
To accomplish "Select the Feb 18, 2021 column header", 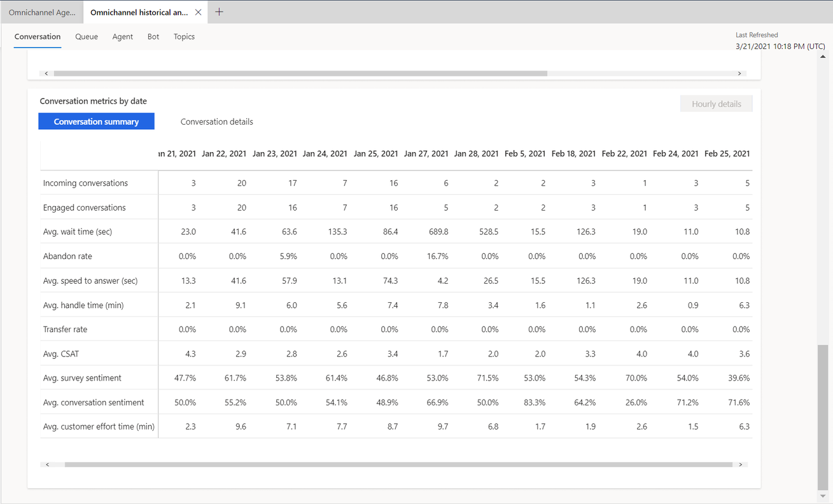I will coord(573,153).
